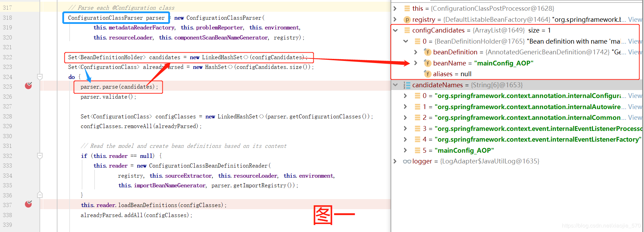The width and height of the screenshot is (644, 232).
Task: Collapse the configCandidates variable node
Action: coord(395,30)
